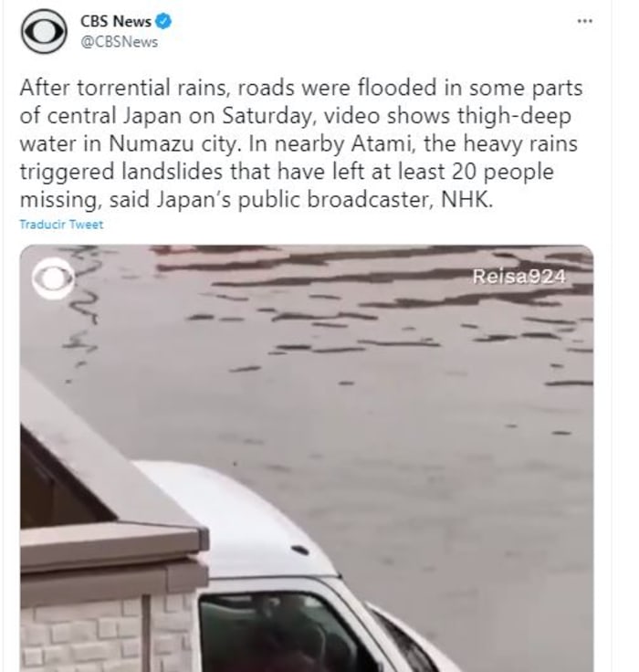Click the blue verified checkmark badge
The height and width of the screenshot is (672, 639).
pyautogui.click(x=162, y=21)
